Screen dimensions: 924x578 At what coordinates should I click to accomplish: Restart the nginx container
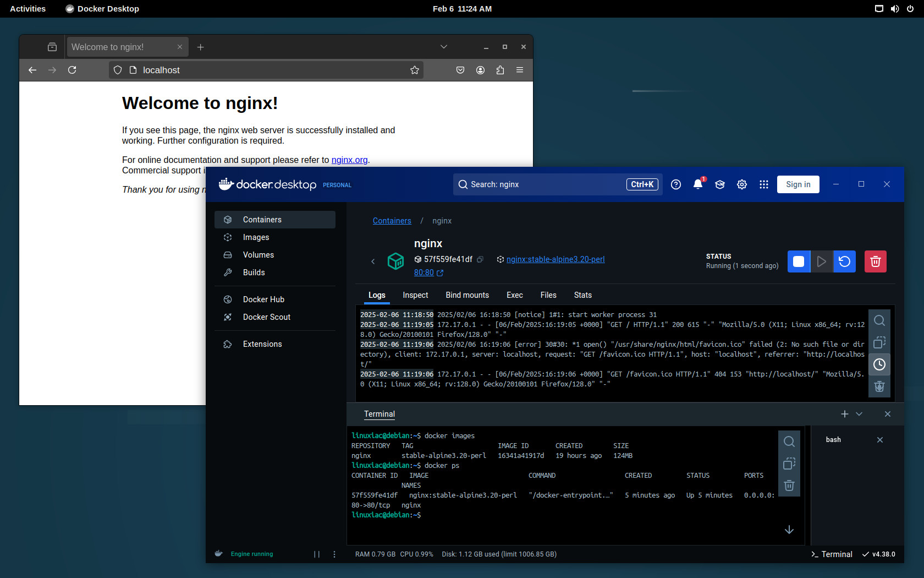tap(844, 261)
